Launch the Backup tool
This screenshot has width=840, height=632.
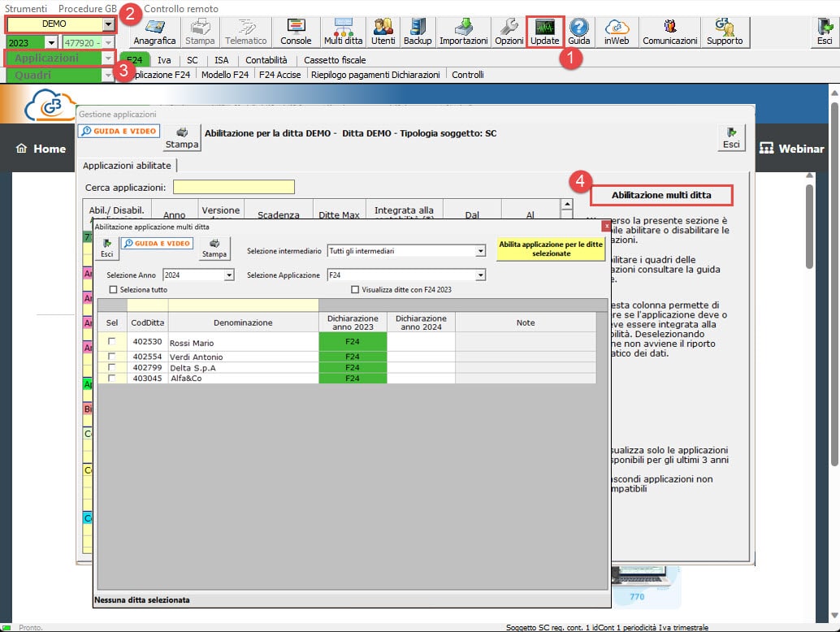pos(418,32)
